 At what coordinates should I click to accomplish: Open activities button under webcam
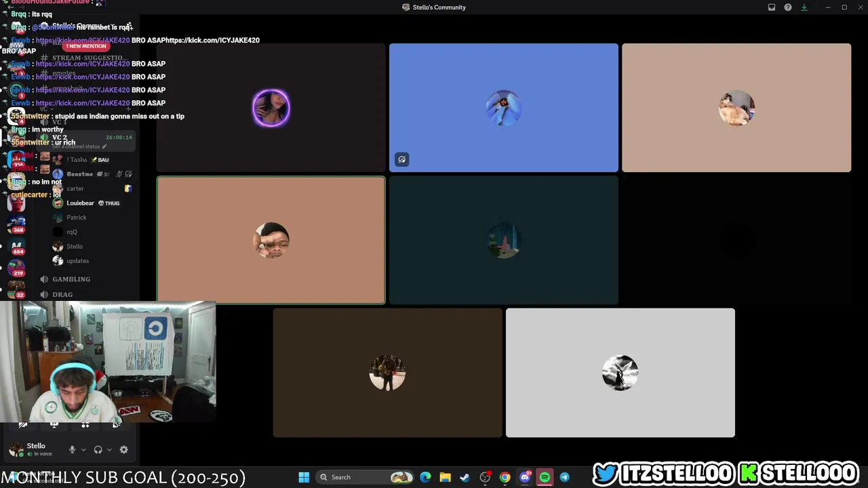coord(85,425)
